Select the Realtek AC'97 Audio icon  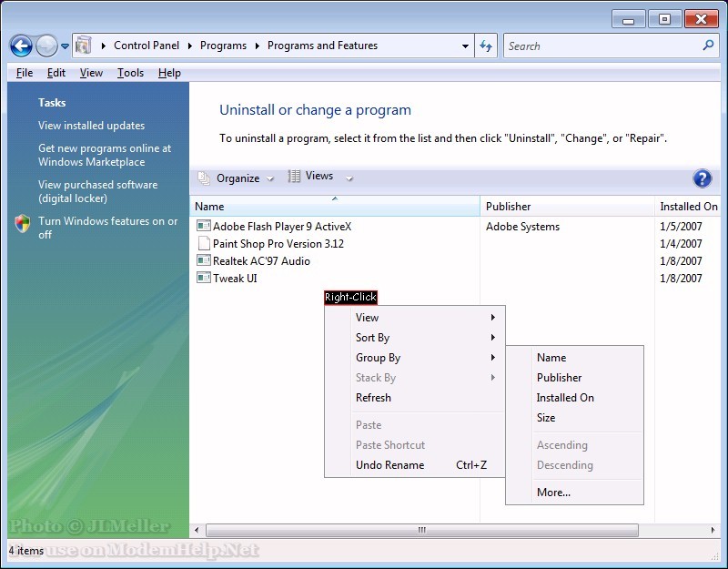click(x=203, y=260)
